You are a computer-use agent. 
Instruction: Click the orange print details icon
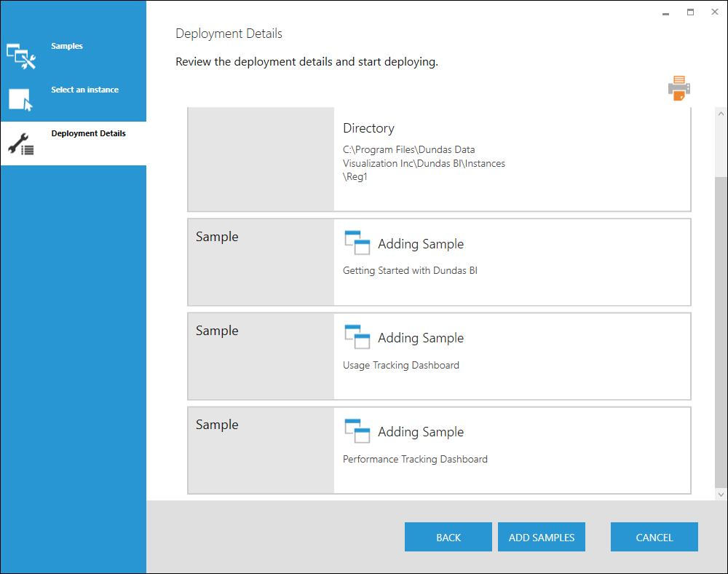click(678, 88)
